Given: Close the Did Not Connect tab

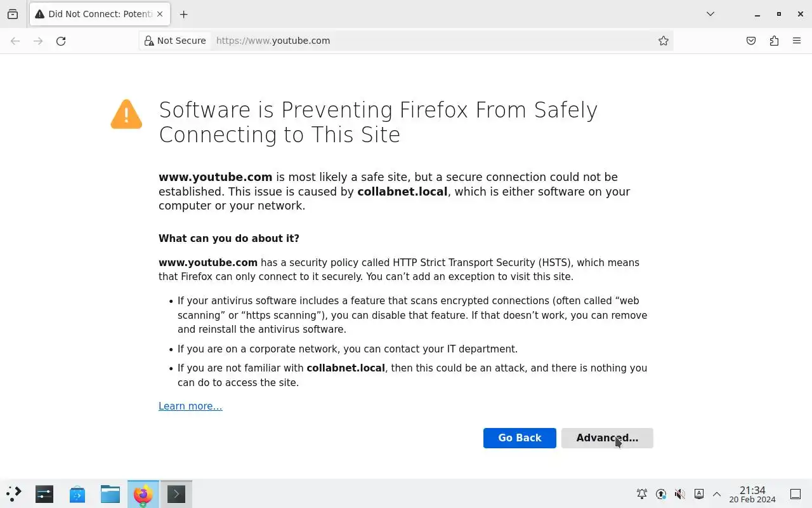Looking at the screenshot, I should point(160,14).
